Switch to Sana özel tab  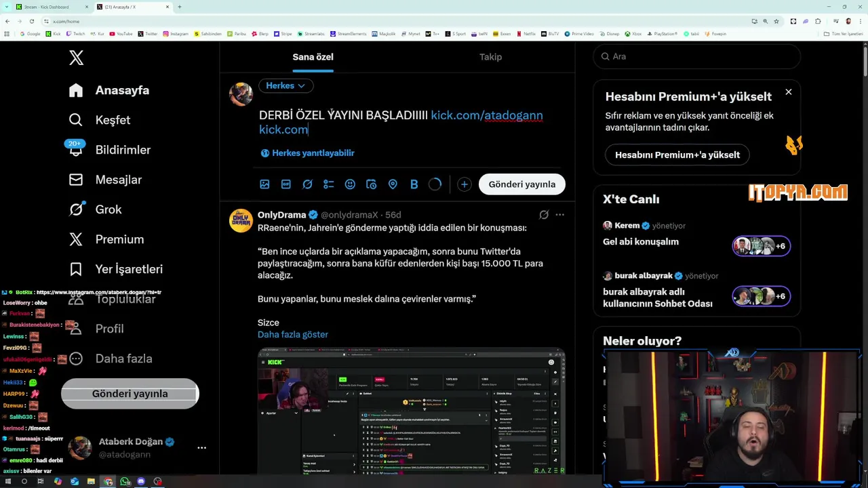pyautogui.click(x=313, y=57)
